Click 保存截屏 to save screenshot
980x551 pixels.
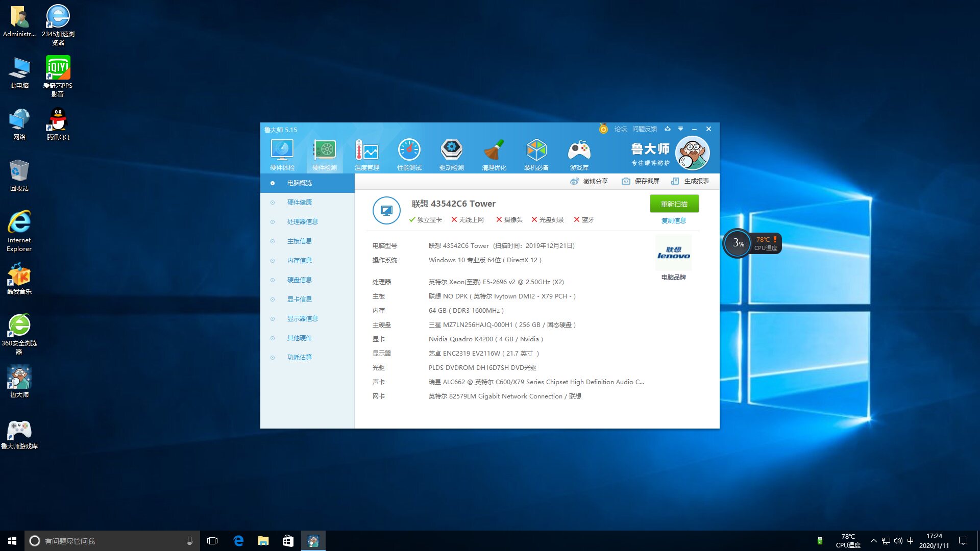point(641,181)
